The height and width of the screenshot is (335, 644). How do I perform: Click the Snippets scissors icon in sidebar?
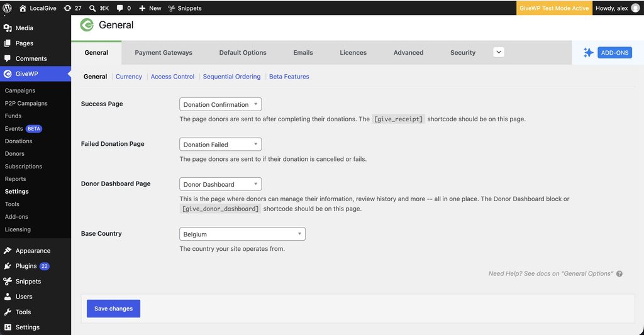(x=8, y=281)
